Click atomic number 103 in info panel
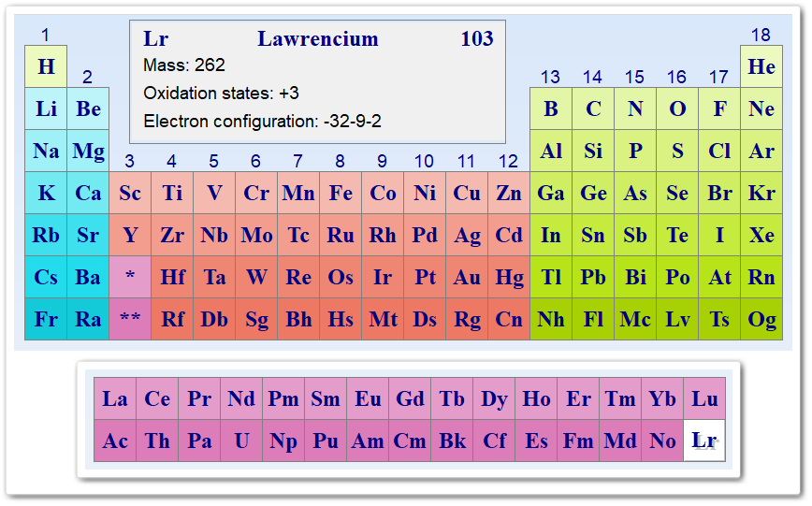The image size is (812, 506). coord(477,39)
